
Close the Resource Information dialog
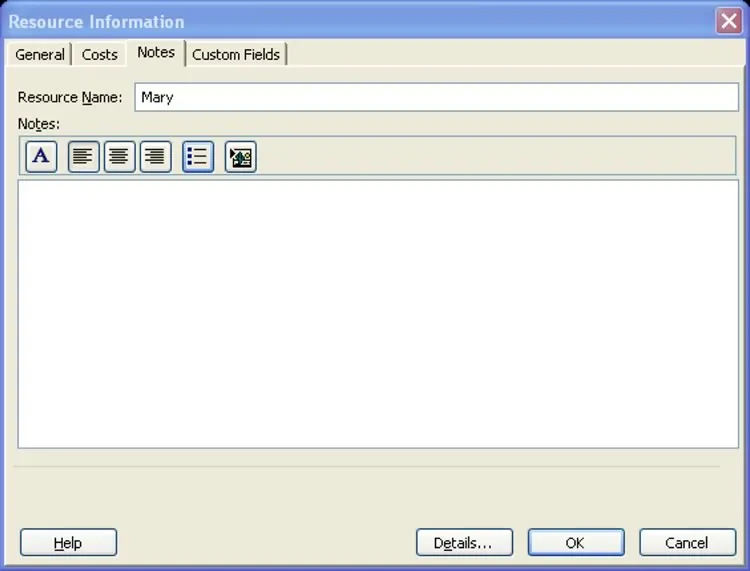coord(728,21)
